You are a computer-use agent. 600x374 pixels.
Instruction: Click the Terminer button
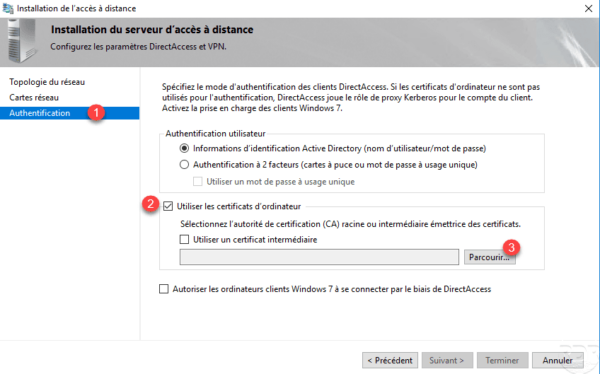[x=502, y=360]
